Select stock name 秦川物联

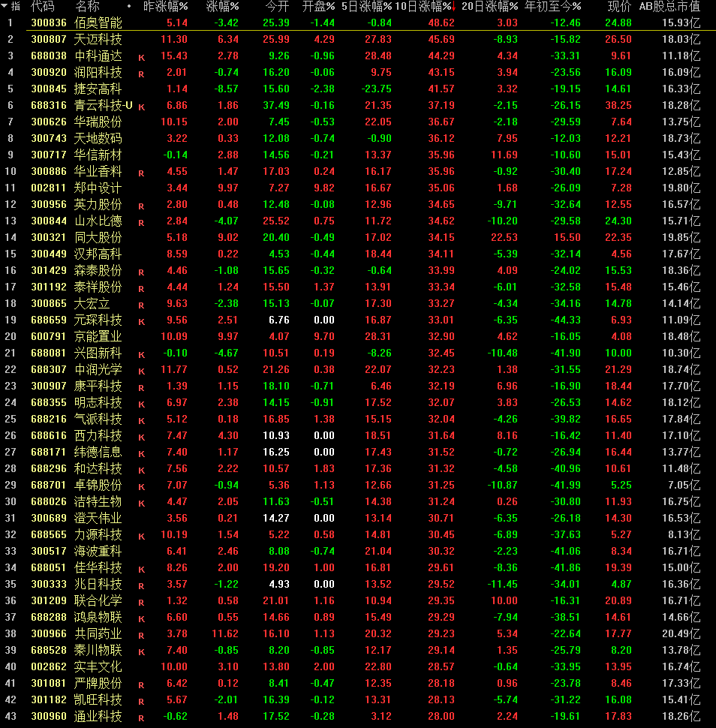(x=98, y=650)
